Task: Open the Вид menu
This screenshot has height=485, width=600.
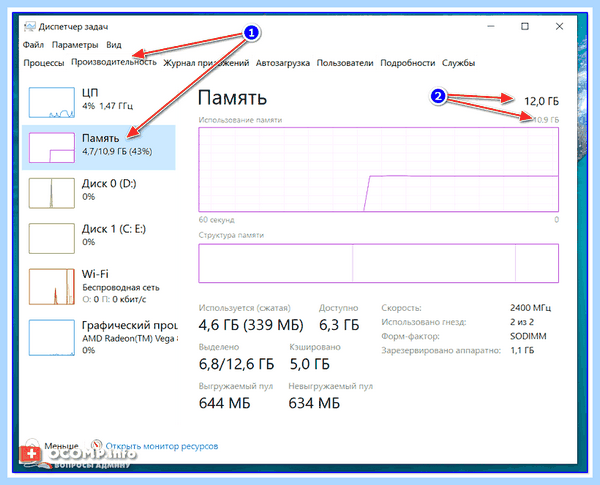Action: (114, 45)
